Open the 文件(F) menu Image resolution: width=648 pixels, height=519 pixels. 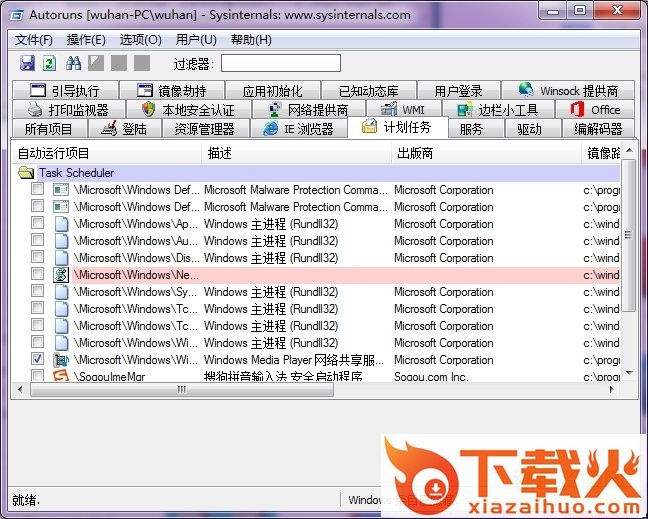34,40
